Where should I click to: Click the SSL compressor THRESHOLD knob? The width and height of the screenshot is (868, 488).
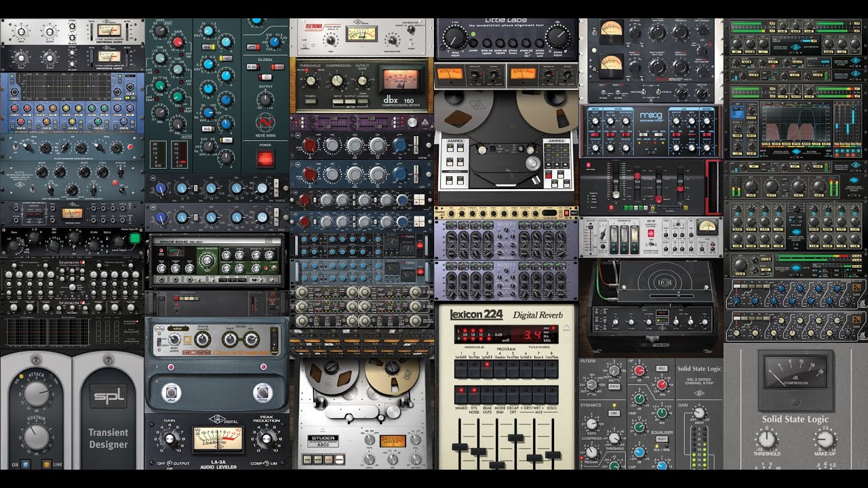(767, 440)
